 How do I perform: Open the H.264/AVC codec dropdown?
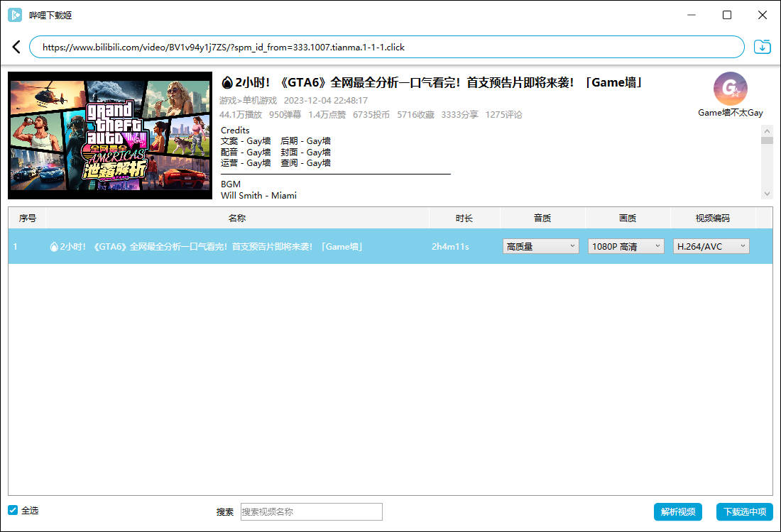pos(711,246)
